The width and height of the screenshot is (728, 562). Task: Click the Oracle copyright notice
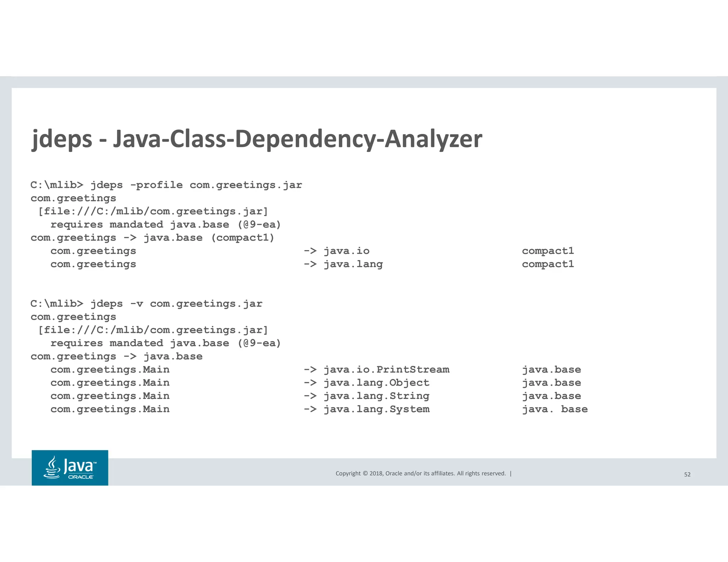(421, 473)
